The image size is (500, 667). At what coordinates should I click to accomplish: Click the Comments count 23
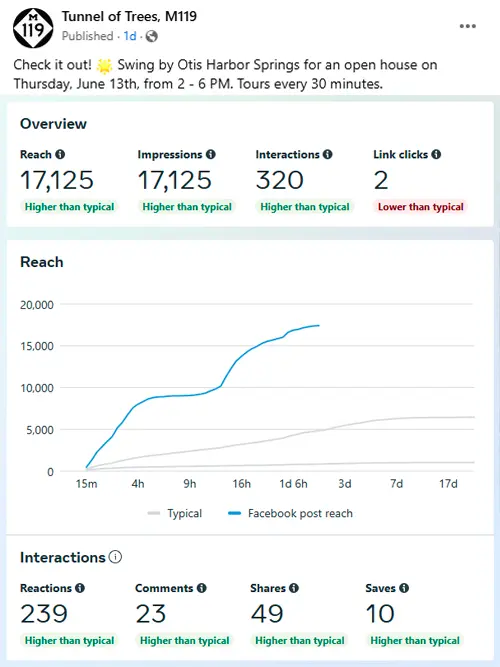tap(151, 614)
